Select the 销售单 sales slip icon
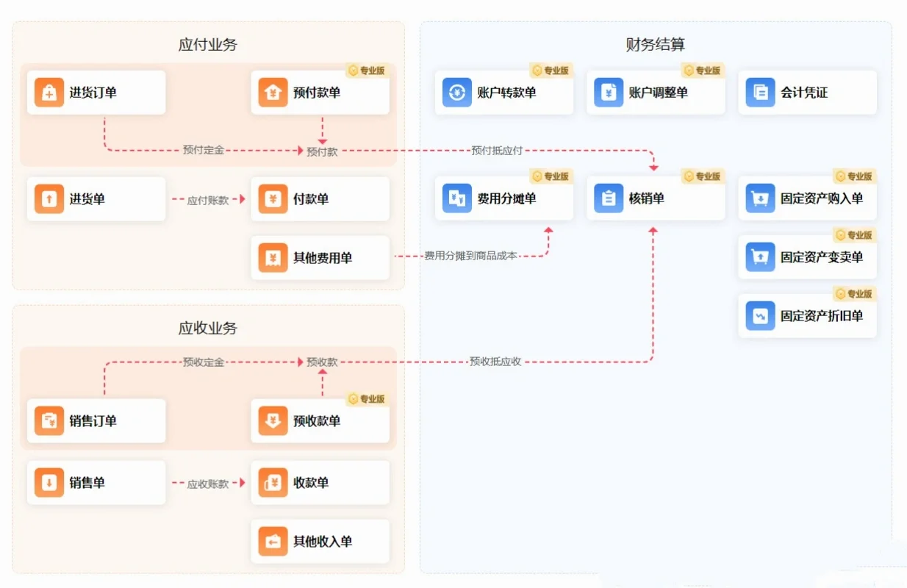907x588 pixels. tap(49, 482)
